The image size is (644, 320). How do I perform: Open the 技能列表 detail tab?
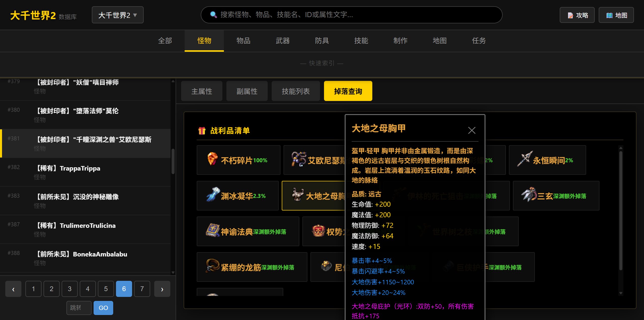click(296, 91)
